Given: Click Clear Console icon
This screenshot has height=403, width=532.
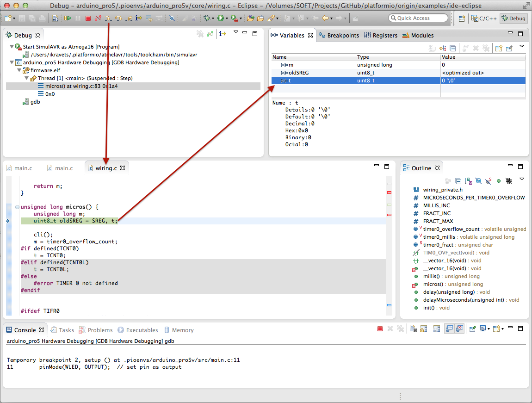Looking at the screenshot, I should pos(413,329).
